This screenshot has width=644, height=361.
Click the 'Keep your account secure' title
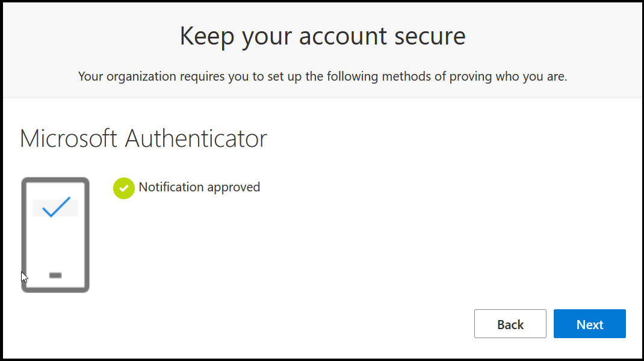click(x=323, y=35)
